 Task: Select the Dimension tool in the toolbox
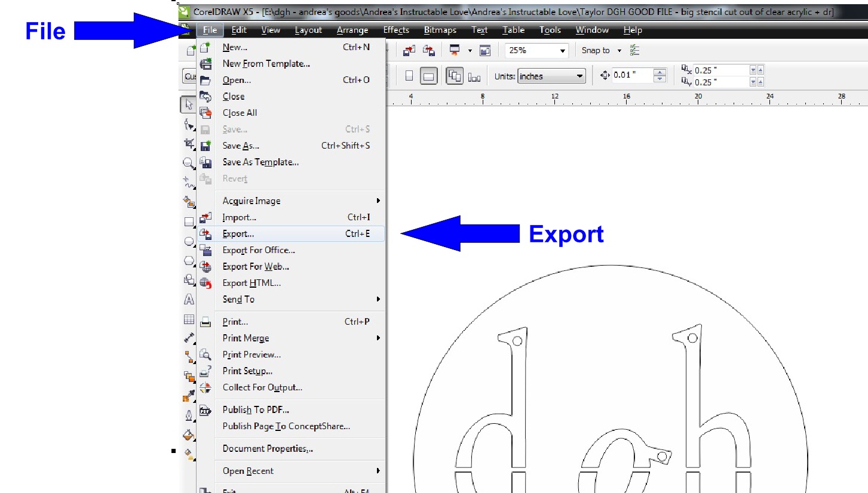pos(189,338)
